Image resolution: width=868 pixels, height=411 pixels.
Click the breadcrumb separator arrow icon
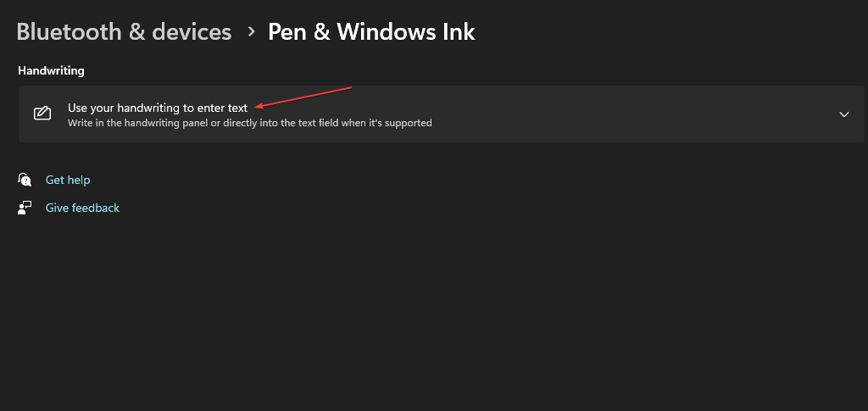click(251, 32)
